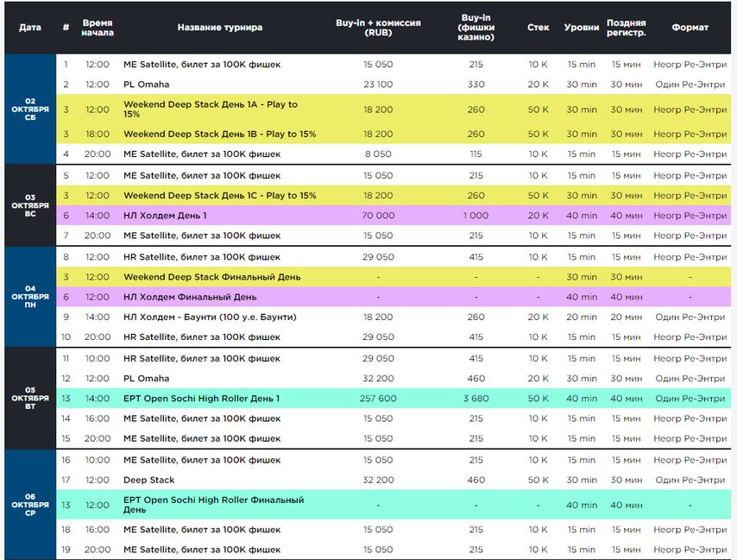Click the "Поздняя регистр." column header
This screenshot has width=737, height=560.
pyautogui.click(x=626, y=28)
